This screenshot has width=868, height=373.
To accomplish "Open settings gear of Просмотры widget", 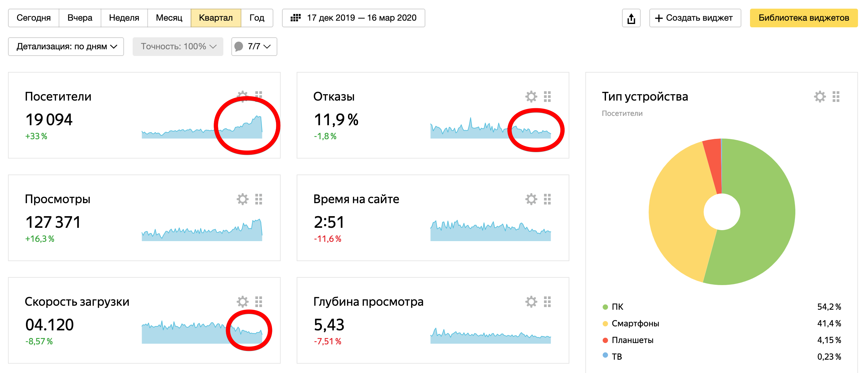I will click(x=242, y=199).
